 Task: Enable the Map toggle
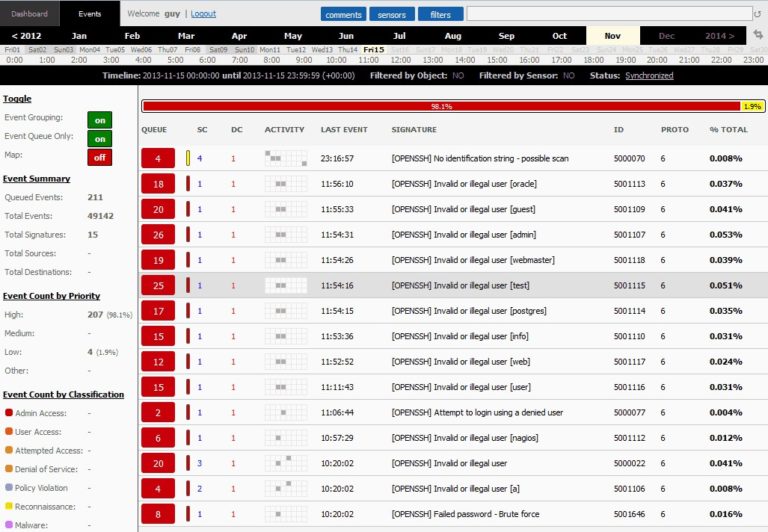point(99,157)
